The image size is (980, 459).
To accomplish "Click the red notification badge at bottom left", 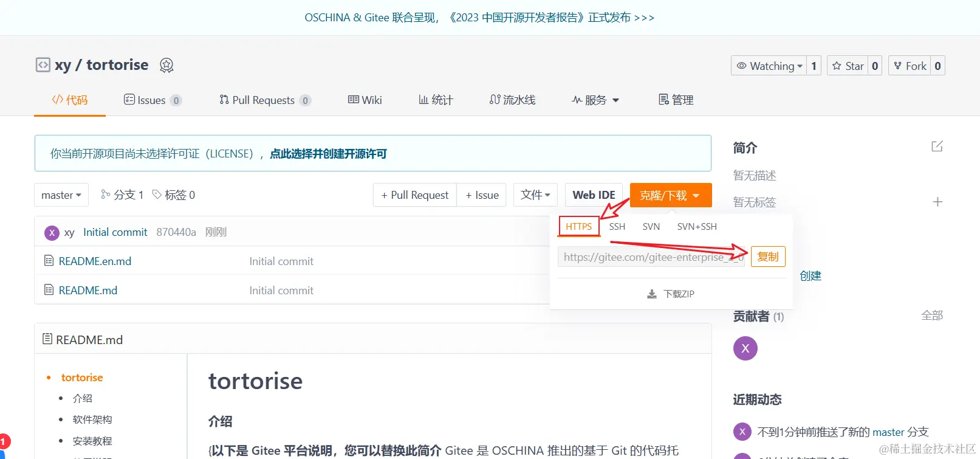I will point(4,442).
